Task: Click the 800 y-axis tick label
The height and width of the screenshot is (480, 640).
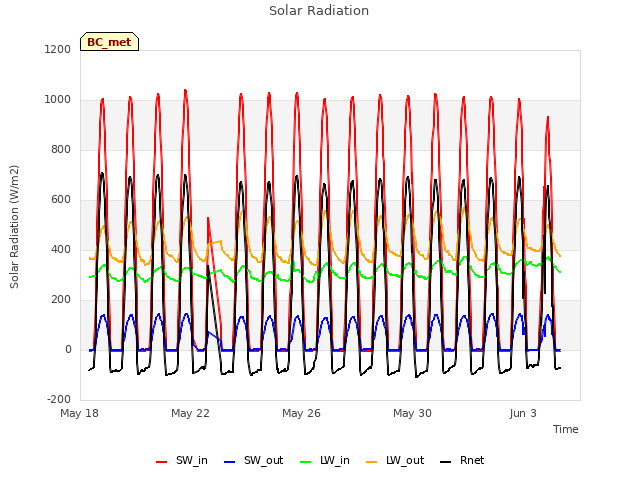Action: [x=61, y=149]
